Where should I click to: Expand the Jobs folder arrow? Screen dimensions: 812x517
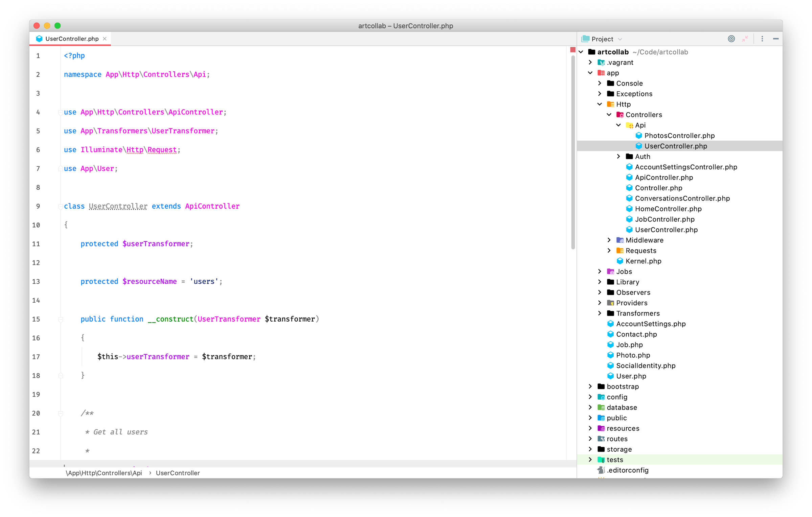(x=600, y=272)
